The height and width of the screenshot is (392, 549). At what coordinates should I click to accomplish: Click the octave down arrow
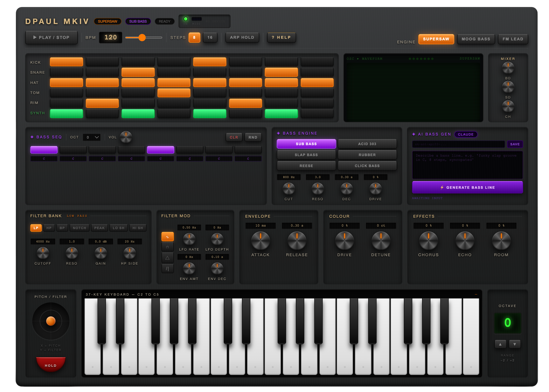click(x=514, y=344)
